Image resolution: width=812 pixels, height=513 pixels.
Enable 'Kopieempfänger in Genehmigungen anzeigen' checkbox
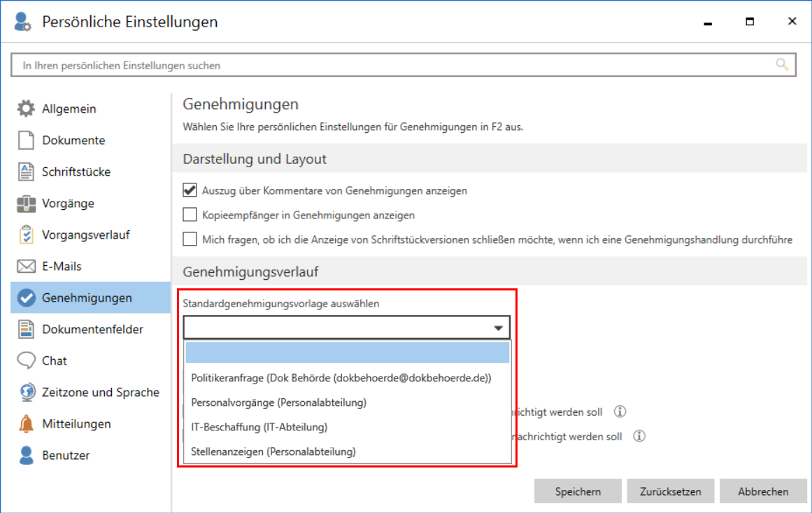(x=190, y=215)
